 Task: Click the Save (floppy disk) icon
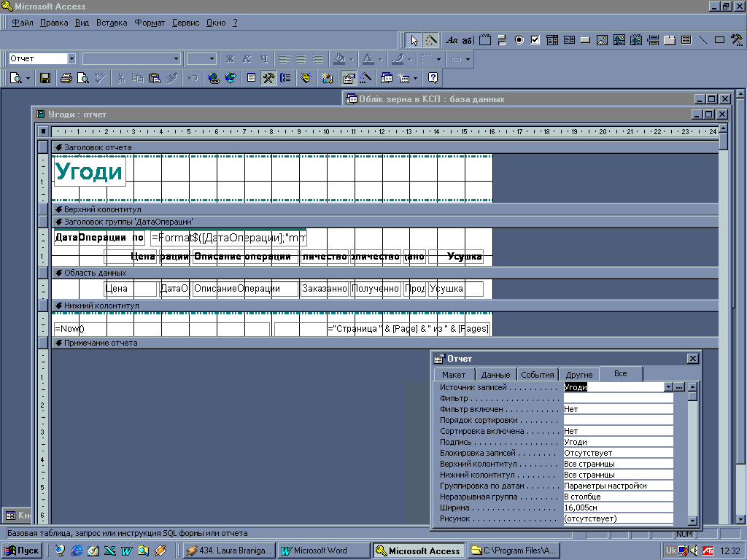[x=45, y=78]
